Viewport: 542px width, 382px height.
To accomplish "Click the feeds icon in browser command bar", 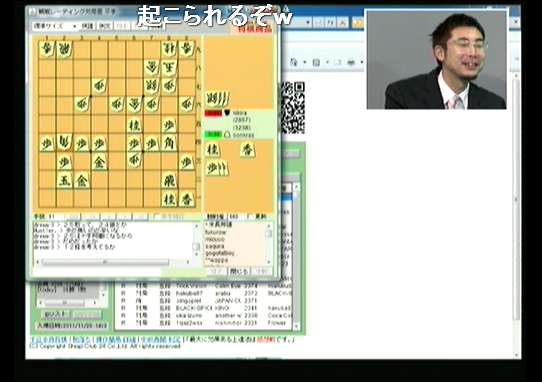I will 316,62.
